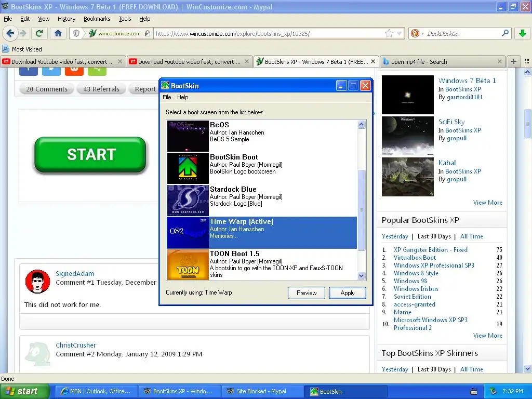Reload the page with the refresh icon

click(39, 33)
